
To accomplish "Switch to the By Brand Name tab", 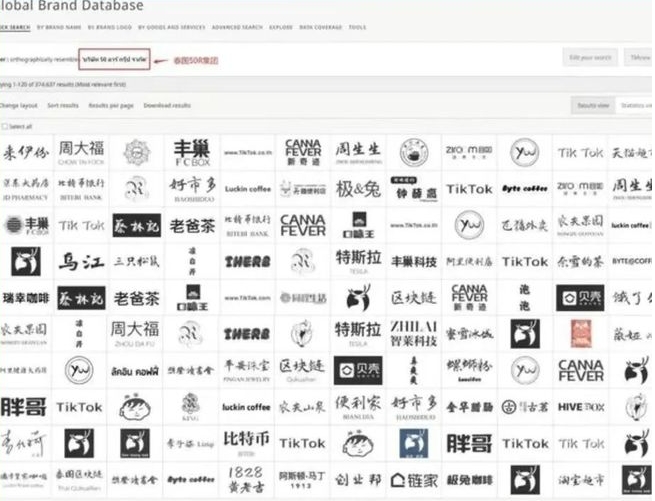I will [59, 27].
